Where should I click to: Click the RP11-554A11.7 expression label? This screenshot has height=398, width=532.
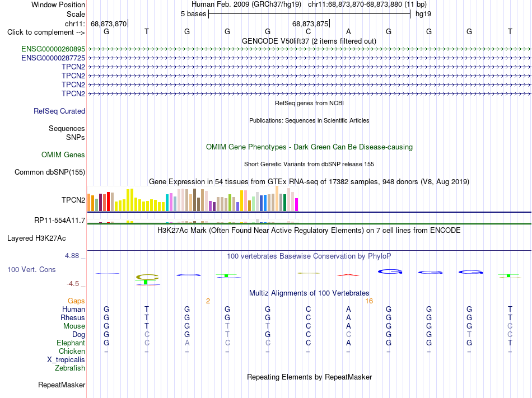[60, 221]
